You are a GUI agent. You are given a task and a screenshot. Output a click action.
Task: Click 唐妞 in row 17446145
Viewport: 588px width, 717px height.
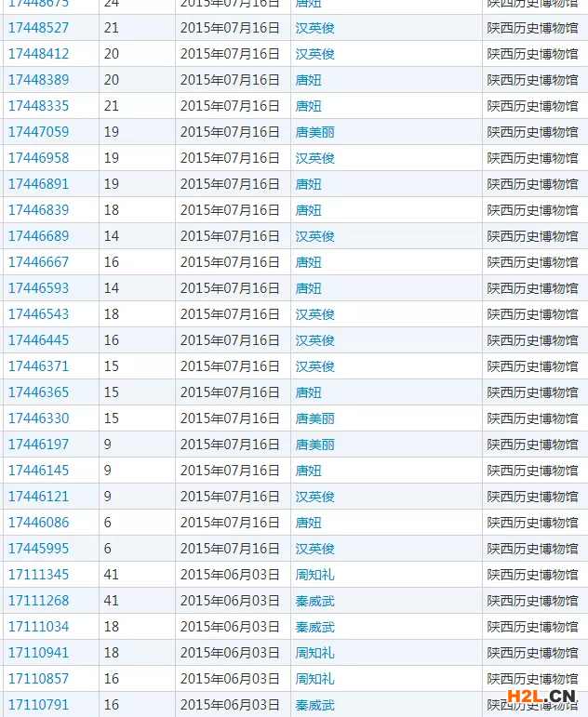(x=308, y=471)
